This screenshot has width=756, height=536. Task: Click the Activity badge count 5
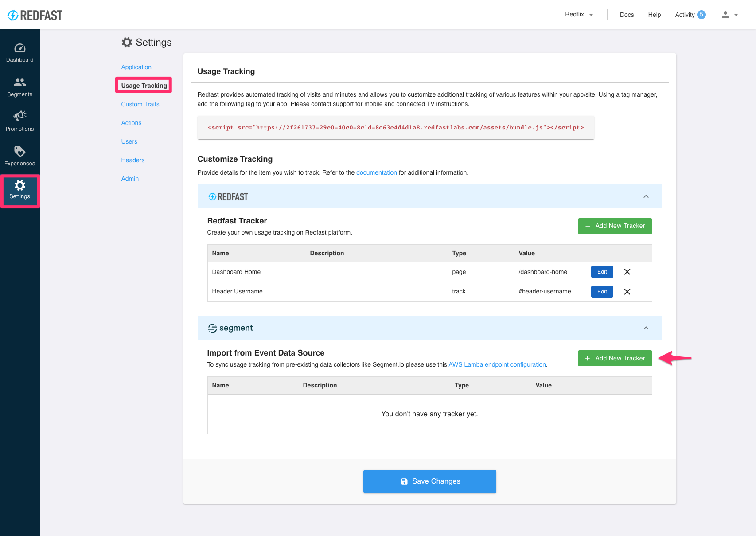point(701,15)
